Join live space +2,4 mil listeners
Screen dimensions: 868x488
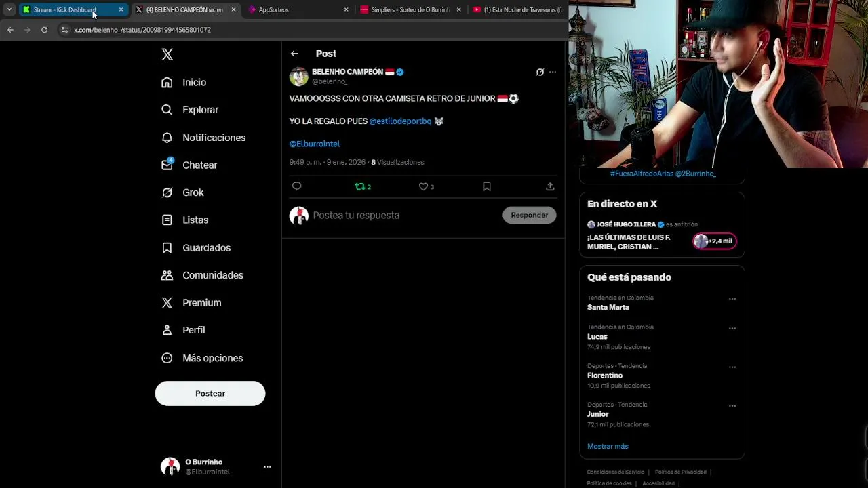[x=715, y=241]
